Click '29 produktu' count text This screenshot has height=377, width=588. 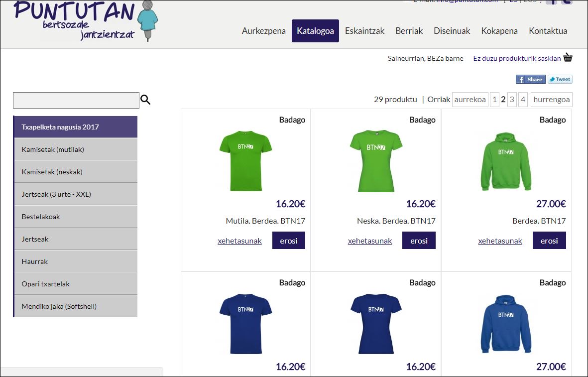click(395, 100)
